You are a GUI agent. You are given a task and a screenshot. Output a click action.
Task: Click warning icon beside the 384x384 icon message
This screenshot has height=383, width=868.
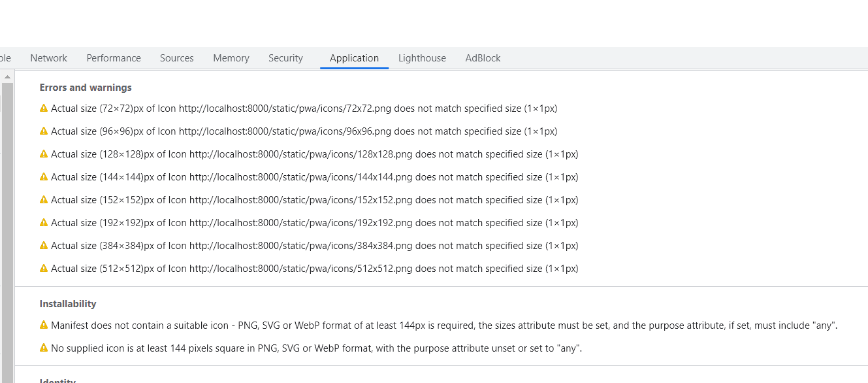click(x=44, y=246)
